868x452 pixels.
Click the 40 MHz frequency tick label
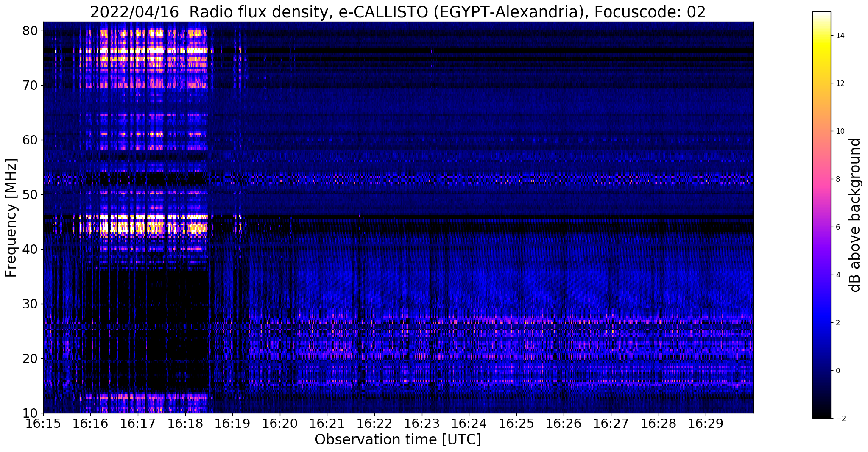[31, 249]
